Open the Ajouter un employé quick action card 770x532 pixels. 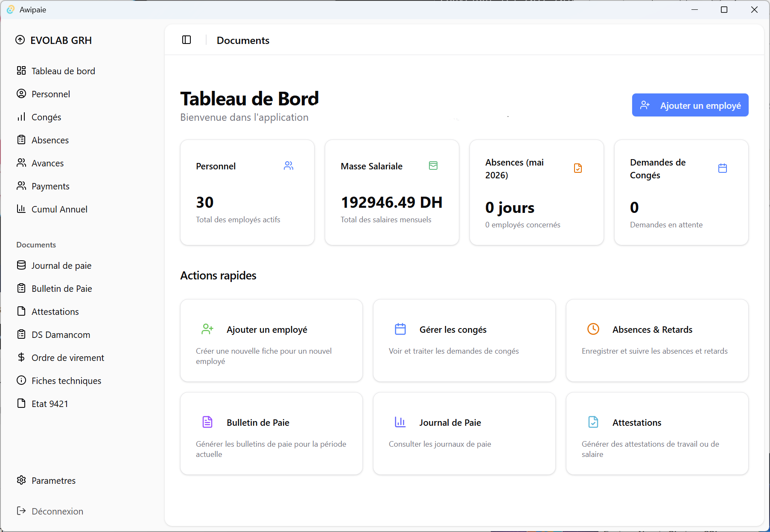[271, 340]
